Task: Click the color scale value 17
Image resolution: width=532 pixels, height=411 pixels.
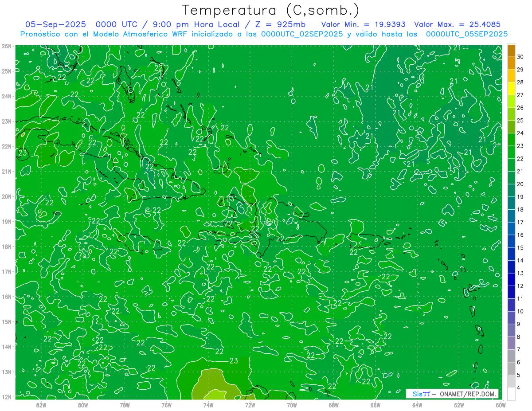Action: 520,222
